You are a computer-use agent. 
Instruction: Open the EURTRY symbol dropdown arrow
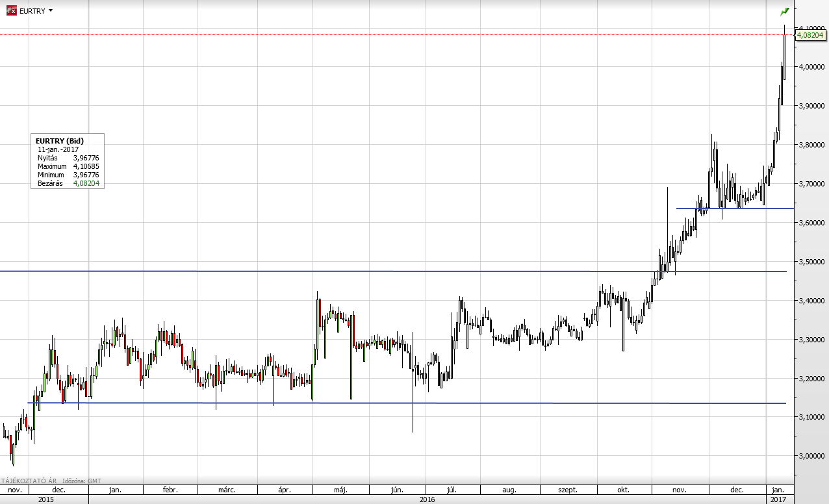(51, 11)
